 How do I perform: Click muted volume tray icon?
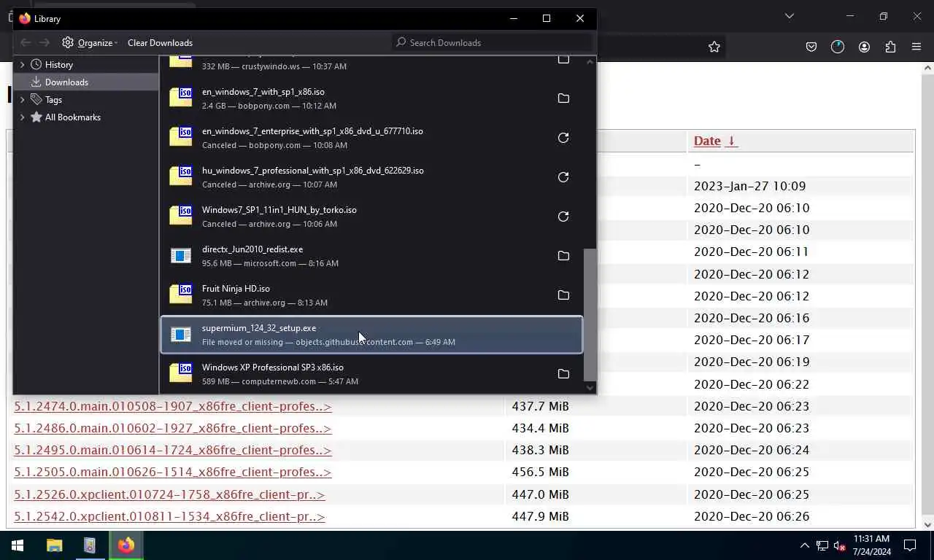(x=840, y=545)
